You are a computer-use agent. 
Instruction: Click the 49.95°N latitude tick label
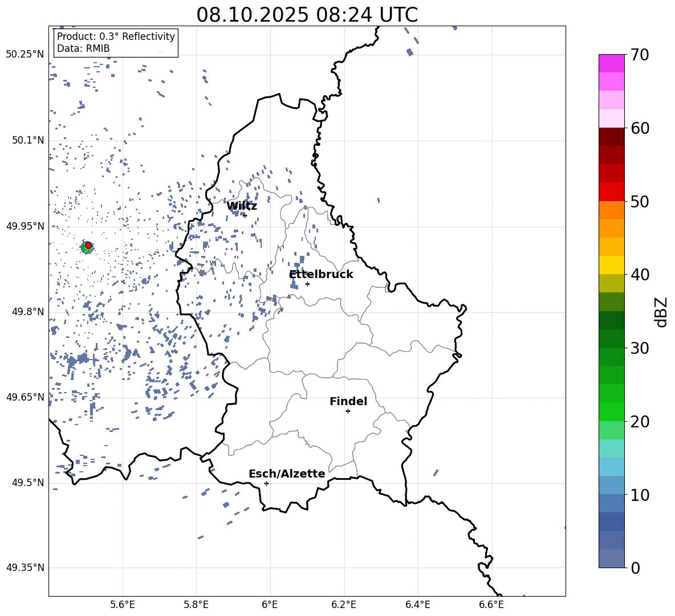tap(25, 226)
